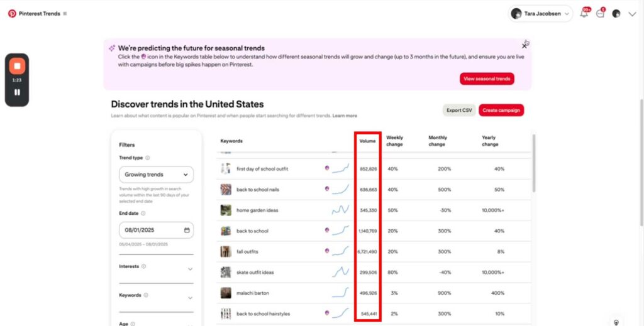The width and height of the screenshot is (644, 326).
Task: Open the calendar icon in End date
Action: pos(187,230)
